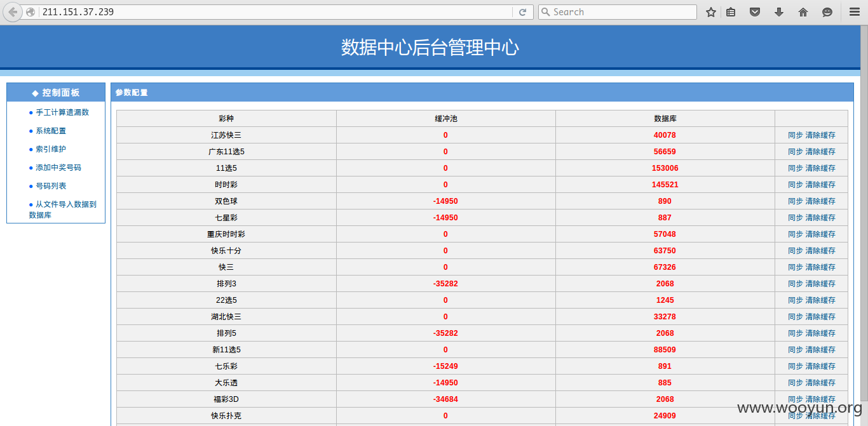868x426 pixels.
Task: Click 同步 for the 湖北快三 row
Action: (796, 317)
